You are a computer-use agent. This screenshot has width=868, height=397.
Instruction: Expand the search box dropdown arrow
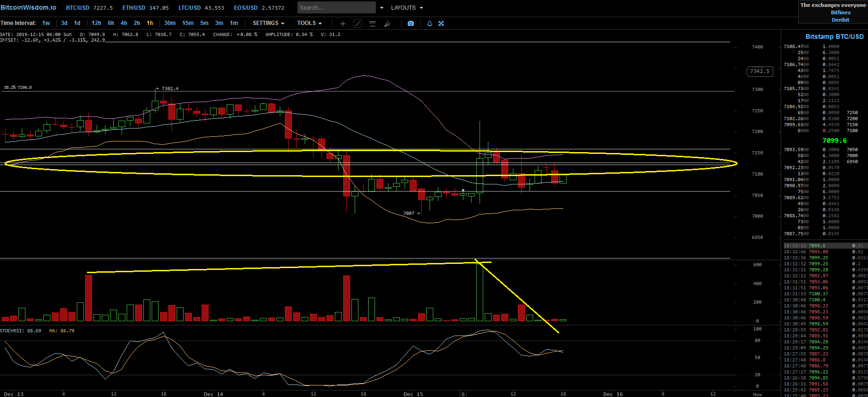[382, 8]
